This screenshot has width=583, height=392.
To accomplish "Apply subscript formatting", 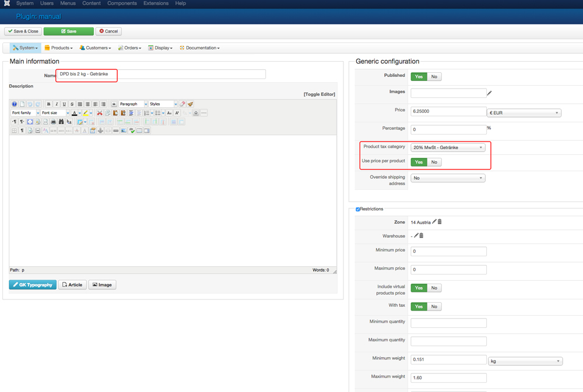I will 169,113.
